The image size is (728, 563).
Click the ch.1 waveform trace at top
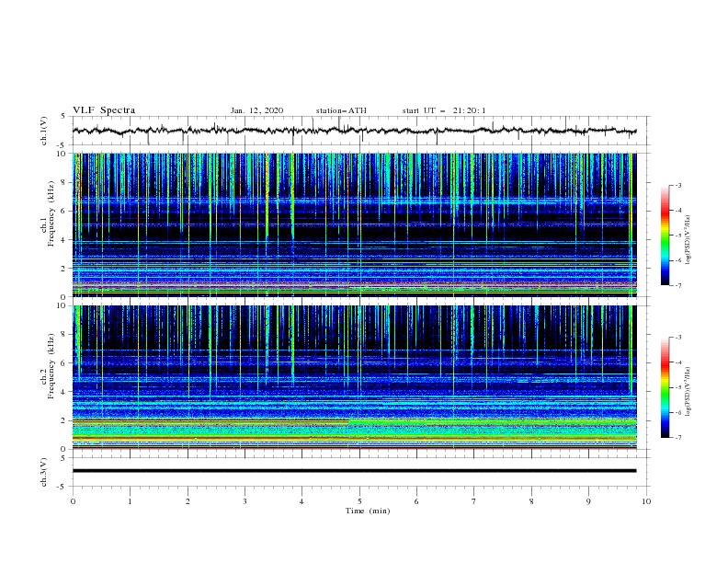click(x=354, y=131)
